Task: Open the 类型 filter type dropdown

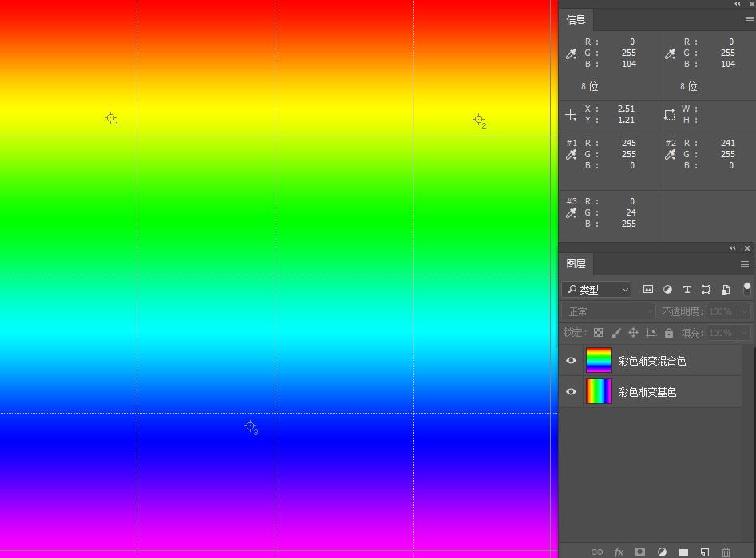Action: click(x=596, y=289)
